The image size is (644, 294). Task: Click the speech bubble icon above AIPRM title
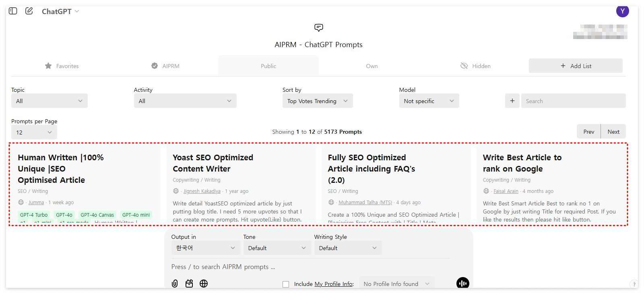319,27
